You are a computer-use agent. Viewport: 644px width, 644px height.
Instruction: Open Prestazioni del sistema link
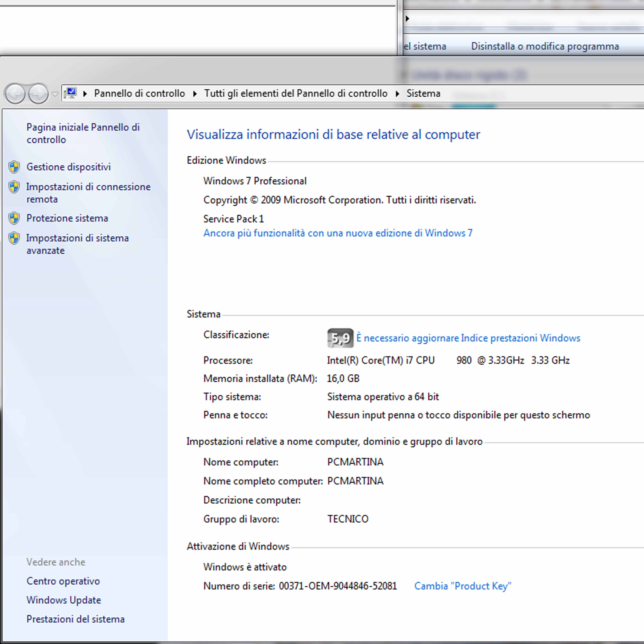pyautogui.click(x=75, y=619)
